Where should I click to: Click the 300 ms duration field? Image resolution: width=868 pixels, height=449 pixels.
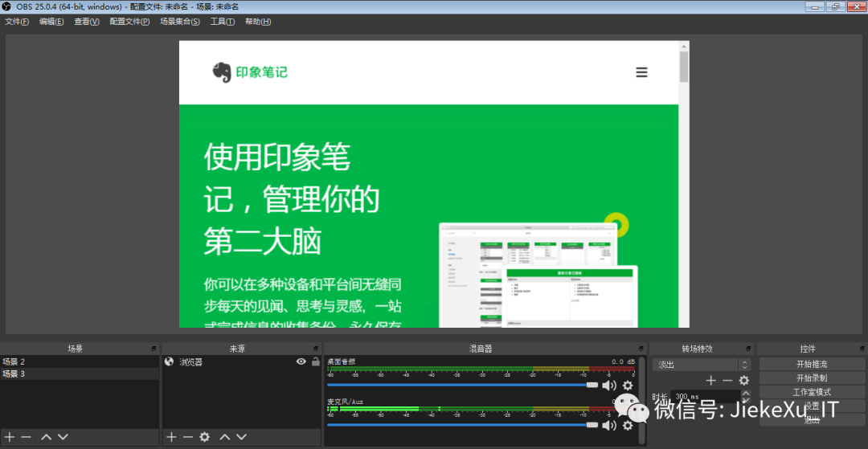click(x=705, y=397)
